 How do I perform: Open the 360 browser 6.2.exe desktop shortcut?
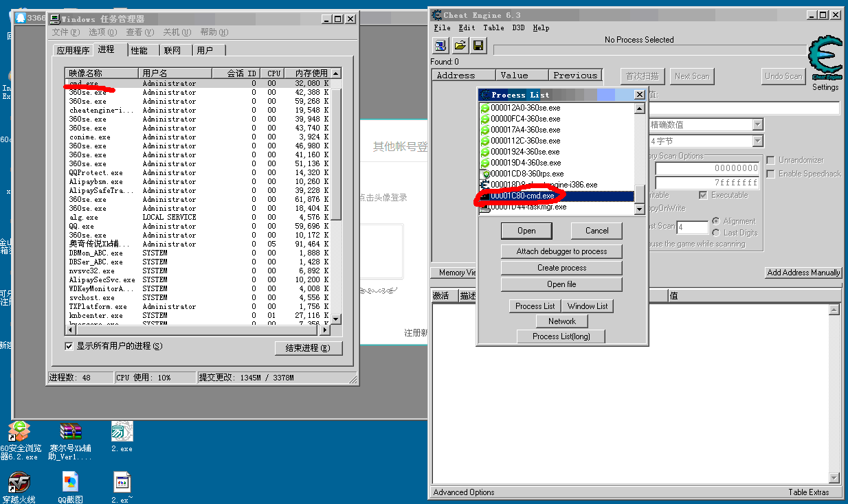pos(21,441)
